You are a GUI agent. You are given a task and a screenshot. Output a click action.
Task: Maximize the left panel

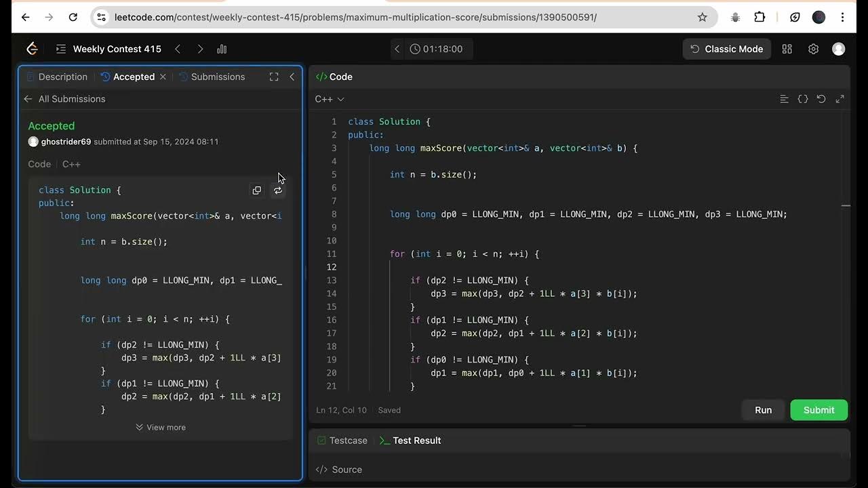click(274, 77)
